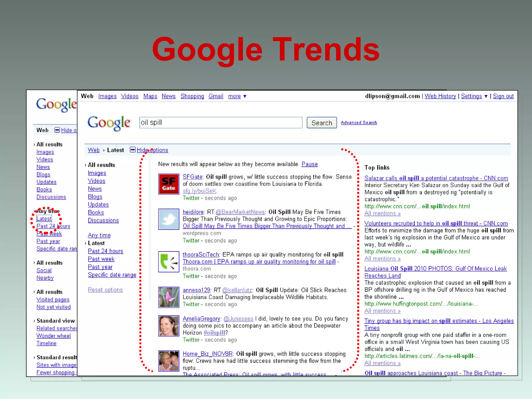Click Books filter in inner sidebar
The width and height of the screenshot is (532, 399).
click(96, 212)
